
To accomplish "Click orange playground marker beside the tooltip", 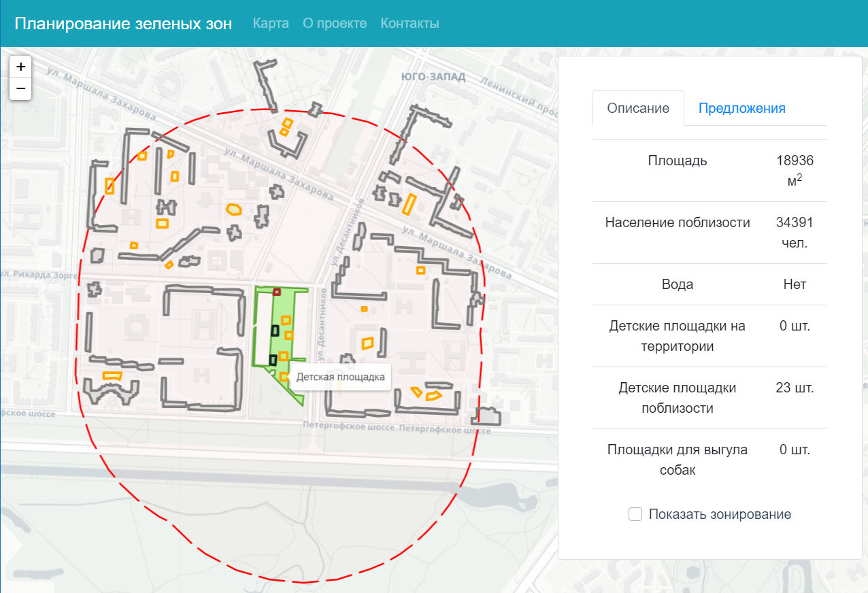I will (x=284, y=376).
